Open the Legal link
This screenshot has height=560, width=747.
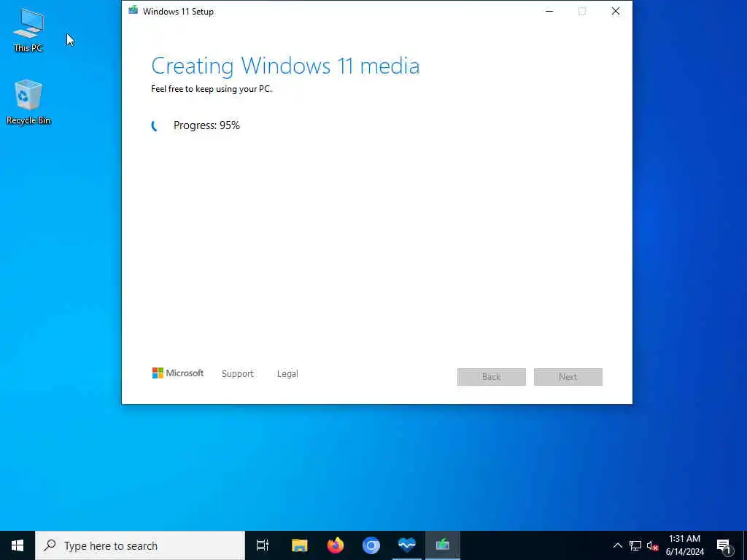click(287, 374)
